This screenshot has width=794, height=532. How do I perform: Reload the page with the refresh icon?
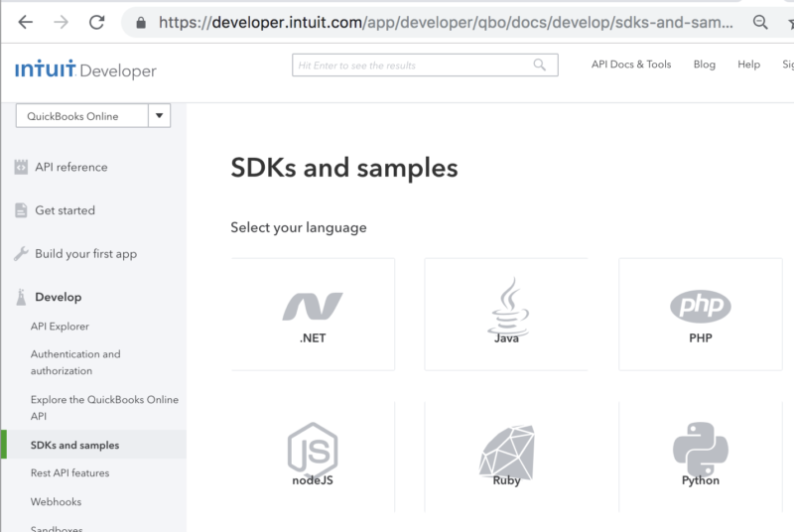96,22
